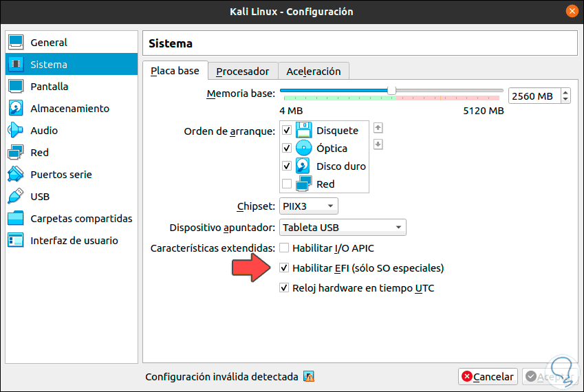This screenshot has height=392, width=584.
Task: Move boot device down with arrow
Action: pos(378,144)
